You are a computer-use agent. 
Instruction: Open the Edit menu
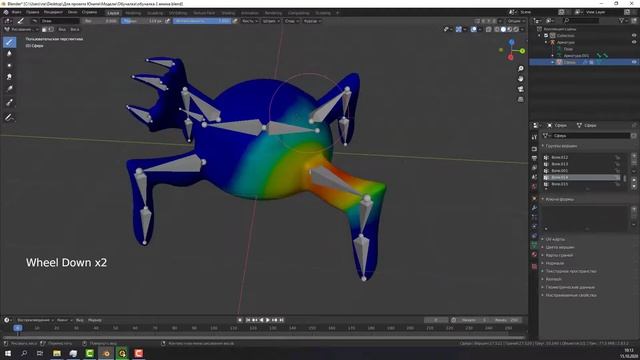[x=33, y=12]
